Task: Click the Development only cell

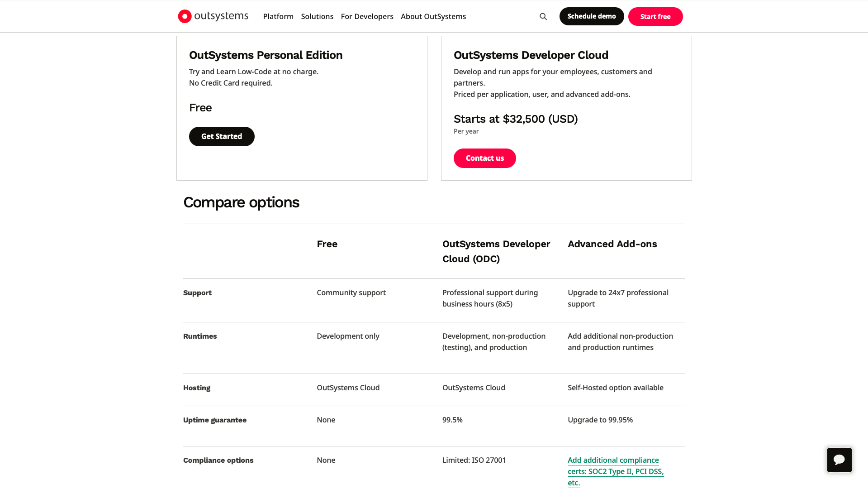Action: (348, 336)
